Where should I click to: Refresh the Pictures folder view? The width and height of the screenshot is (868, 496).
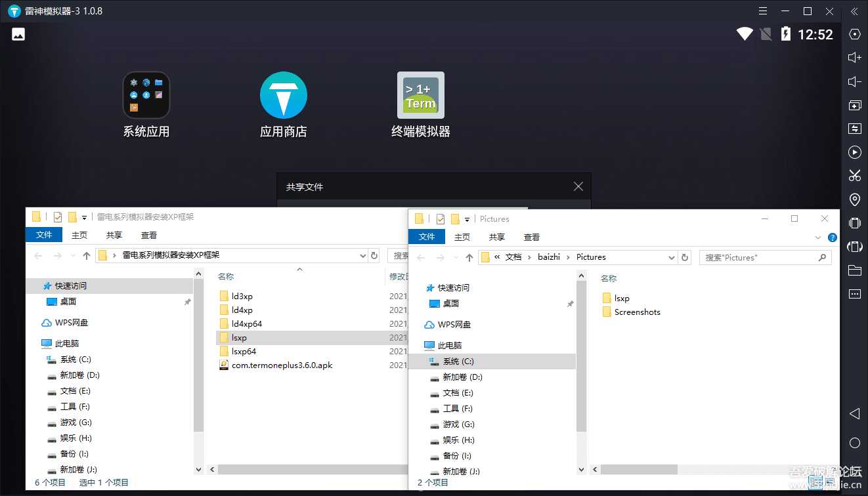click(685, 257)
